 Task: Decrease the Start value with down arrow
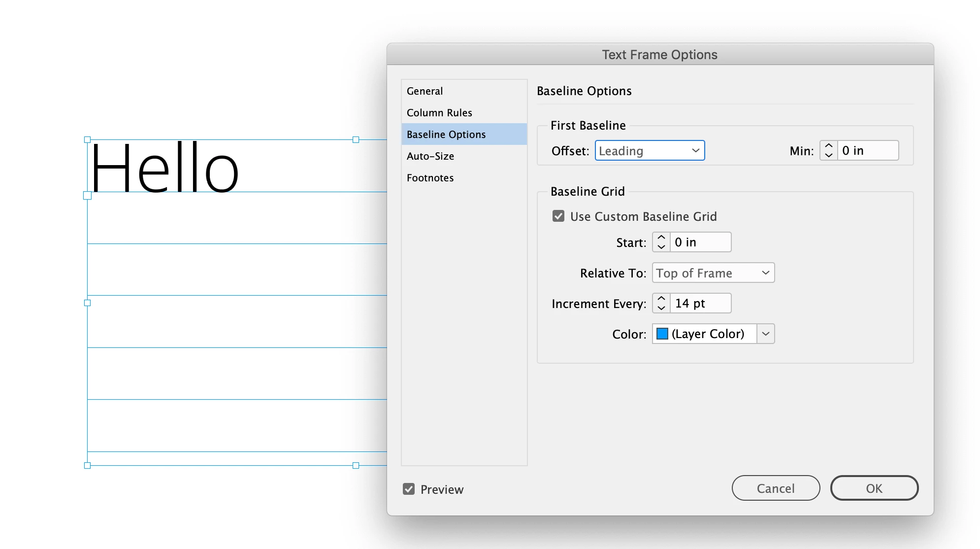(x=661, y=246)
